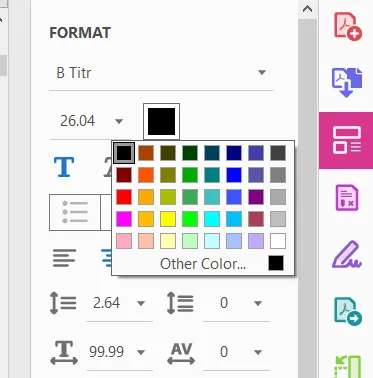Pick the pure red swatch

[124, 197]
